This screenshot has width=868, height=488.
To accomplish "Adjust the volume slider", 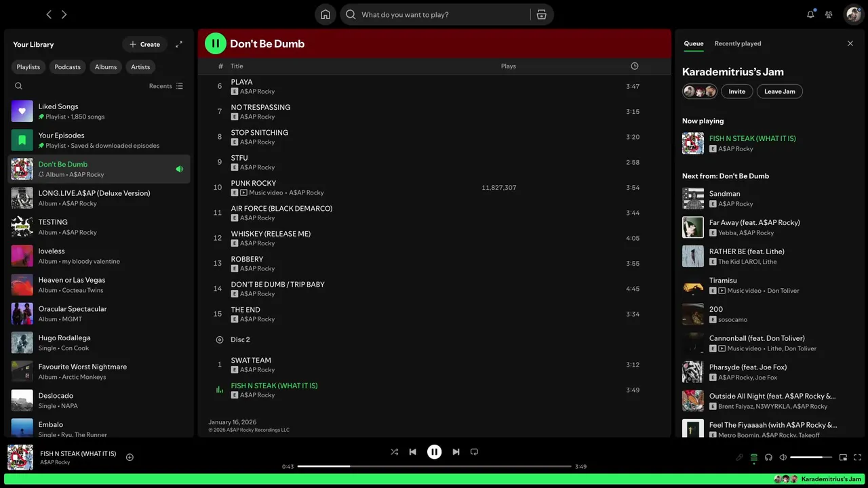I will click(x=811, y=457).
